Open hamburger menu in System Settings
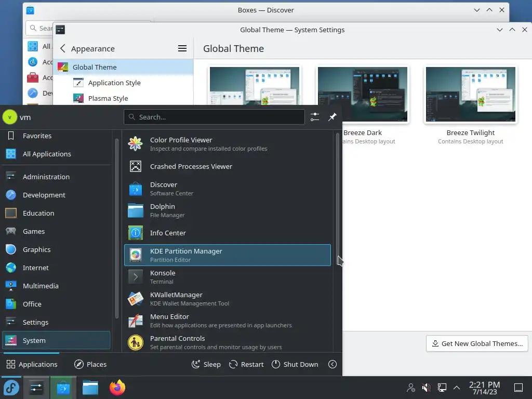The image size is (532, 399). point(182,48)
